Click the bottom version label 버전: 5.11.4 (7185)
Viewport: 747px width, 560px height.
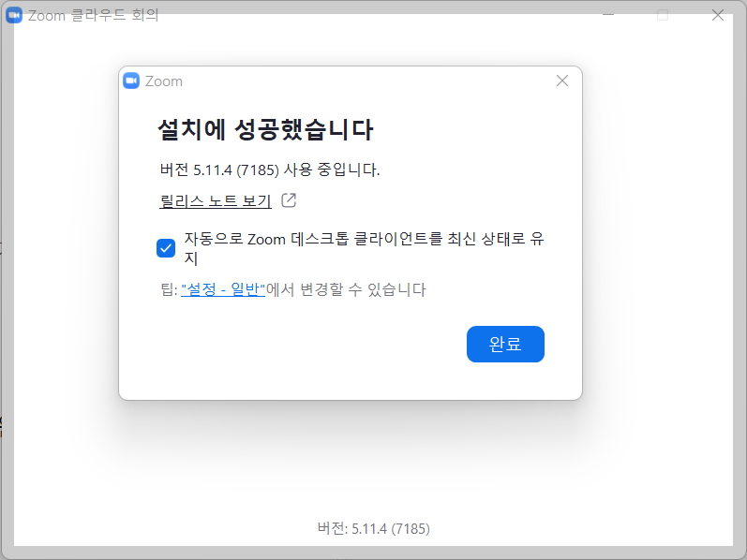373,528
